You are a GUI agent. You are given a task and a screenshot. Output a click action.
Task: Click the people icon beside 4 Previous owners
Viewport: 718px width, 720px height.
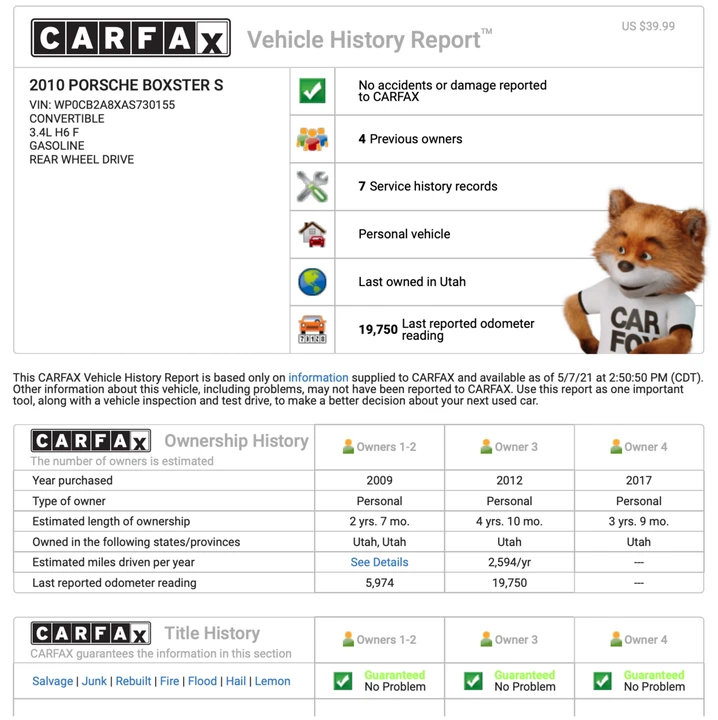pos(312,139)
